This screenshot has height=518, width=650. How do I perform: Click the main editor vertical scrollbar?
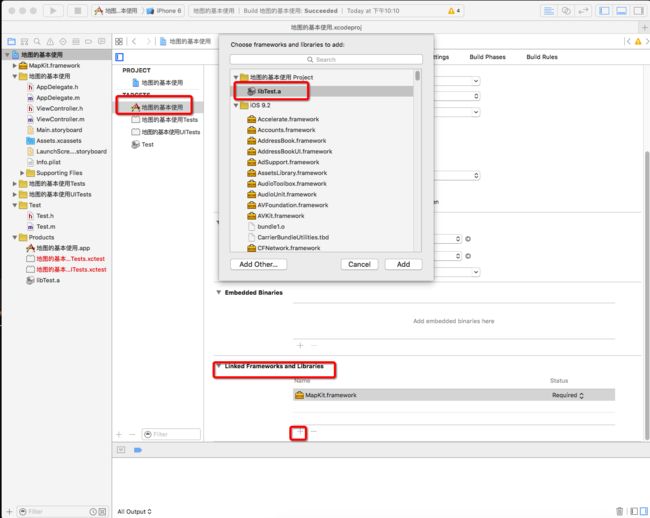pos(647,295)
